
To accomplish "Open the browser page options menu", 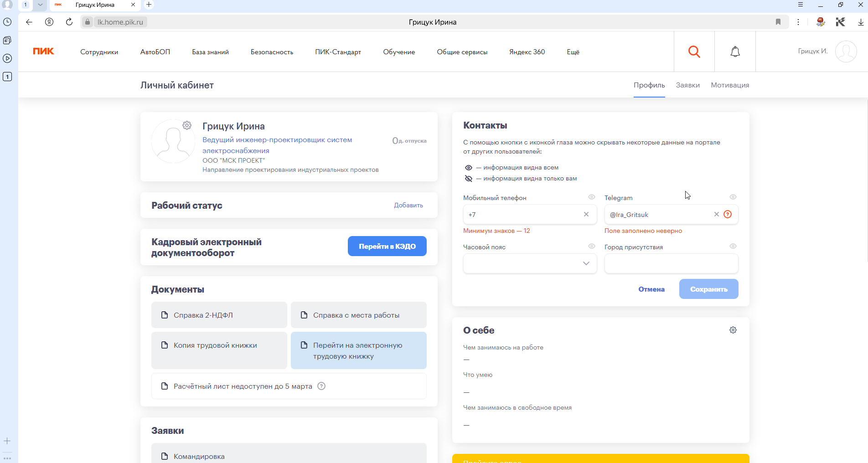I will pyautogui.click(x=798, y=22).
